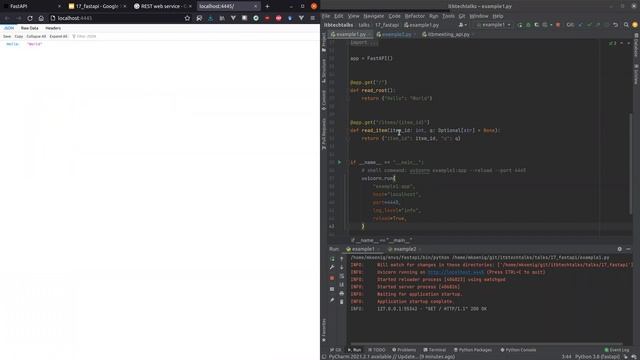Viewport: 640px width, 360px height.
Task: Select the JSON viewer tab
Action: [x=9, y=28]
